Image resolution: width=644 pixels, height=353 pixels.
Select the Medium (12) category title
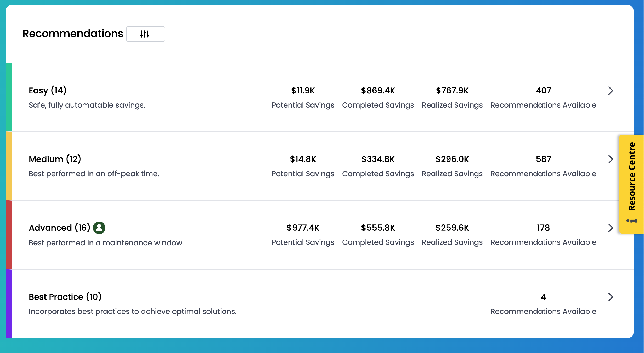[x=55, y=159]
